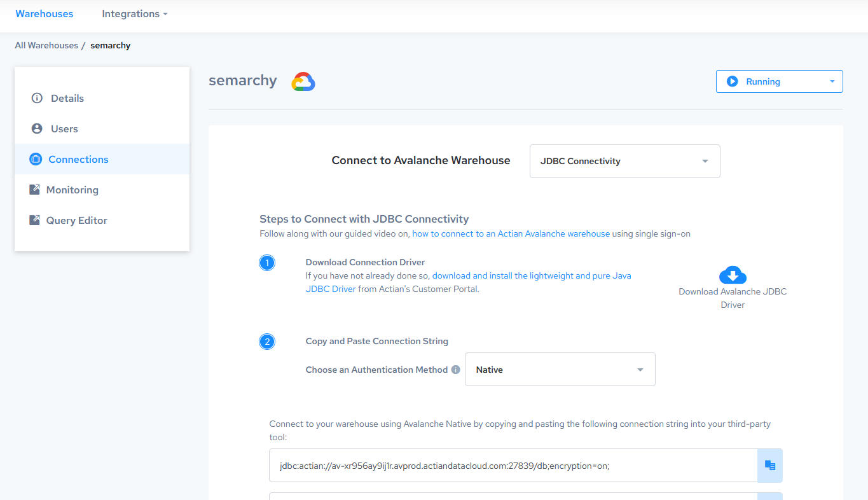This screenshot has height=500, width=868.
Task: Follow the guided video connection link
Action: pyautogui.click(x=511, y=233)
